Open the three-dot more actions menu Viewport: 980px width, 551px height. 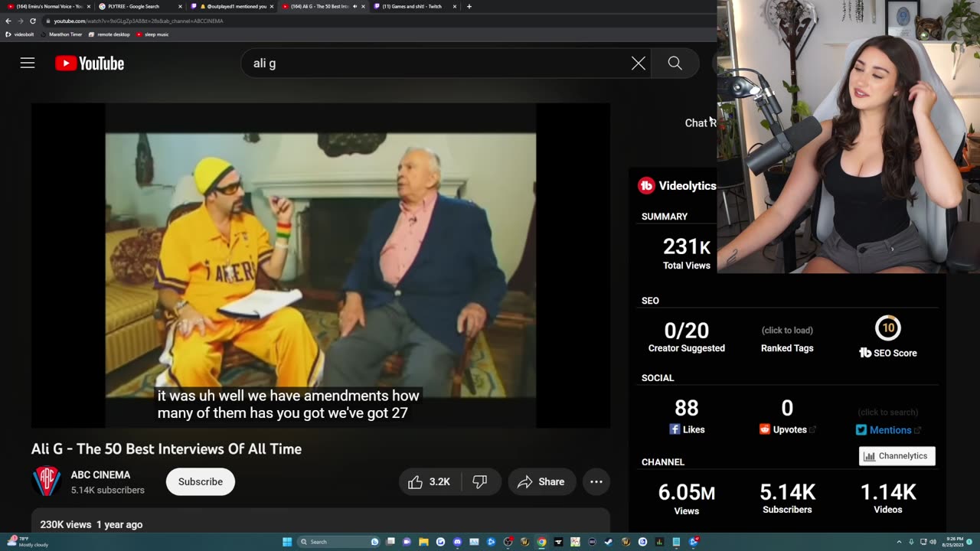(596, 481)
